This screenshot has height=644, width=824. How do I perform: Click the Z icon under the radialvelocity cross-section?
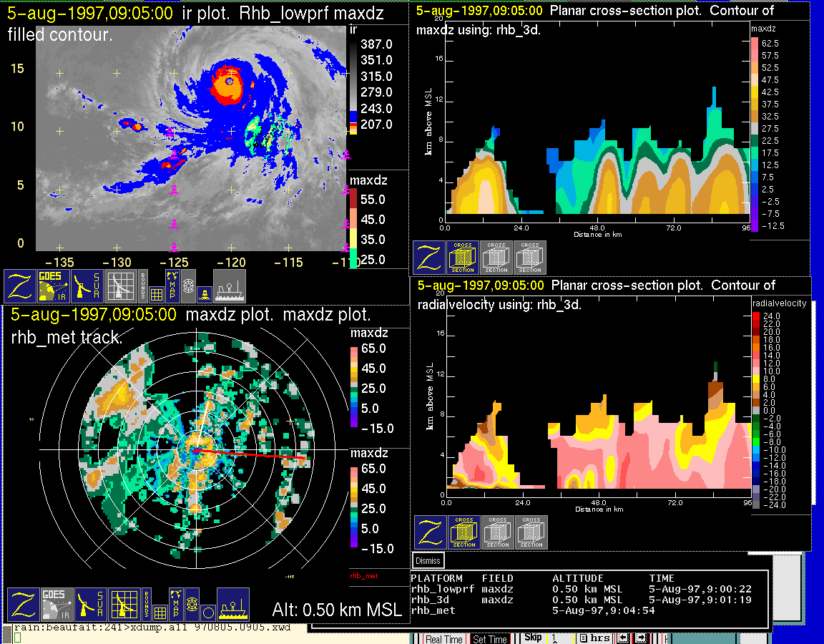click(431, 532)
